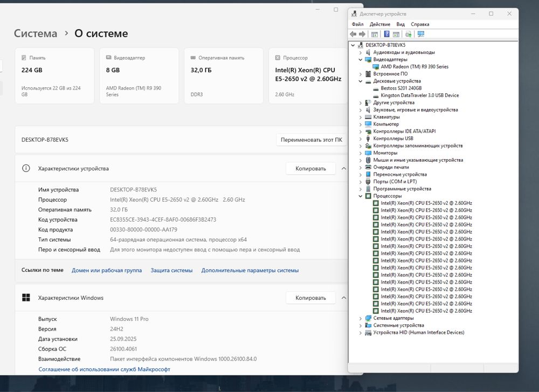This screenshot has height=392, width=539.
Task: Click the Kingston DataTraveler drive icon
Action: 376,95
